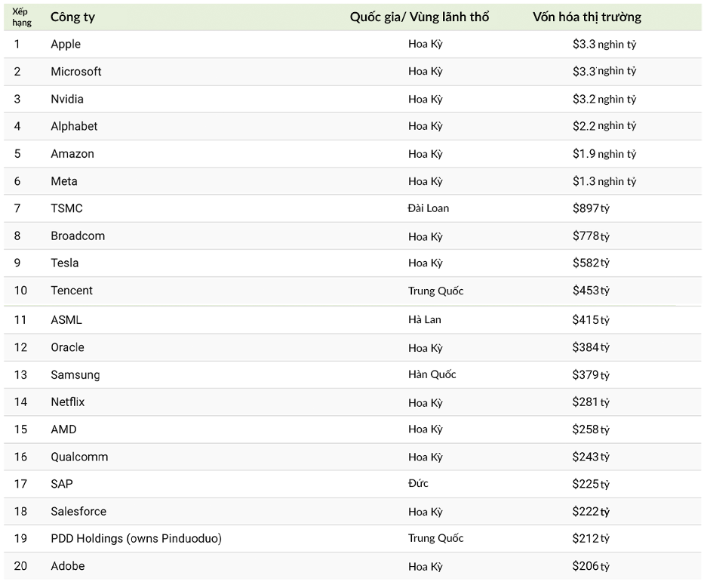Click the 'Hà Lan' country cell

[x=425, y=320]
